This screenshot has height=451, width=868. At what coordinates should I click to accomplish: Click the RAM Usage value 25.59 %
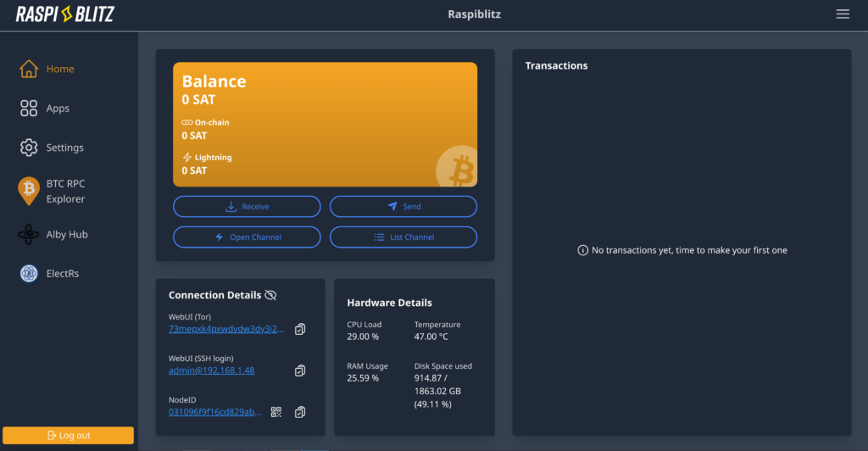[x=363, y=378]
